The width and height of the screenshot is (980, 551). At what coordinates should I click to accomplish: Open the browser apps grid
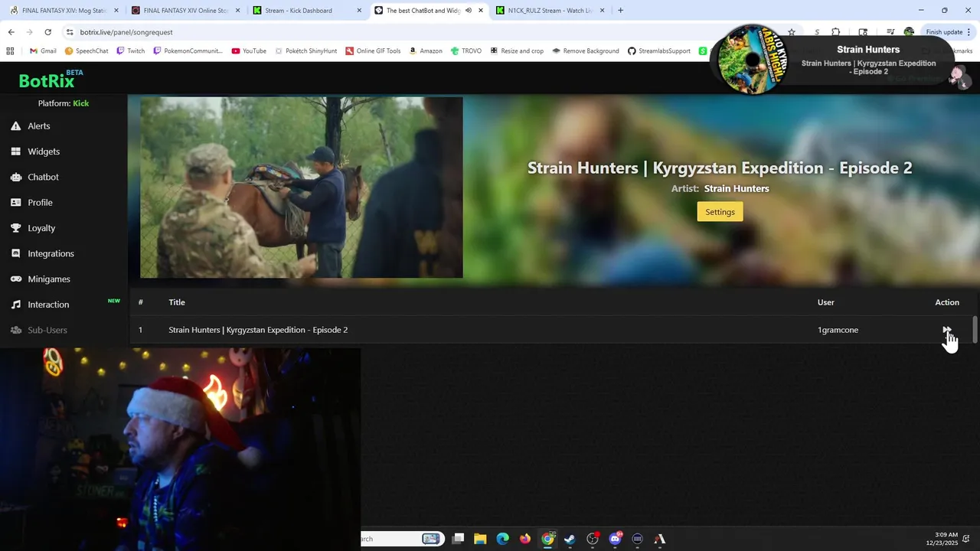tap(10, 51)
